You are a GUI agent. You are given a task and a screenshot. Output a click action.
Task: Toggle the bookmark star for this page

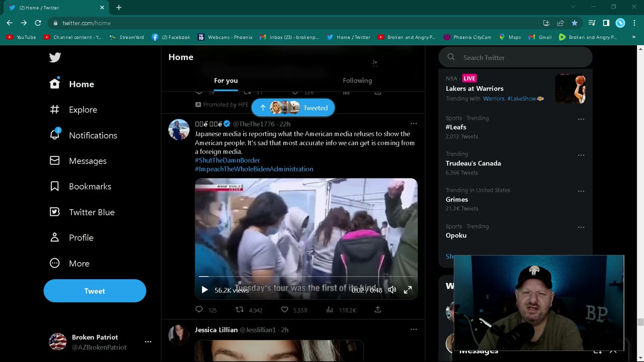click(575, 23)
